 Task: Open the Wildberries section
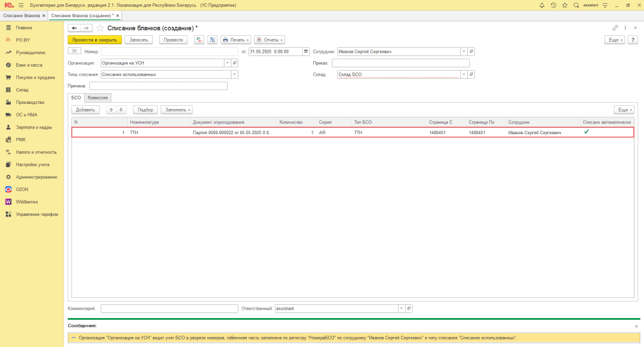coord(26,202)
